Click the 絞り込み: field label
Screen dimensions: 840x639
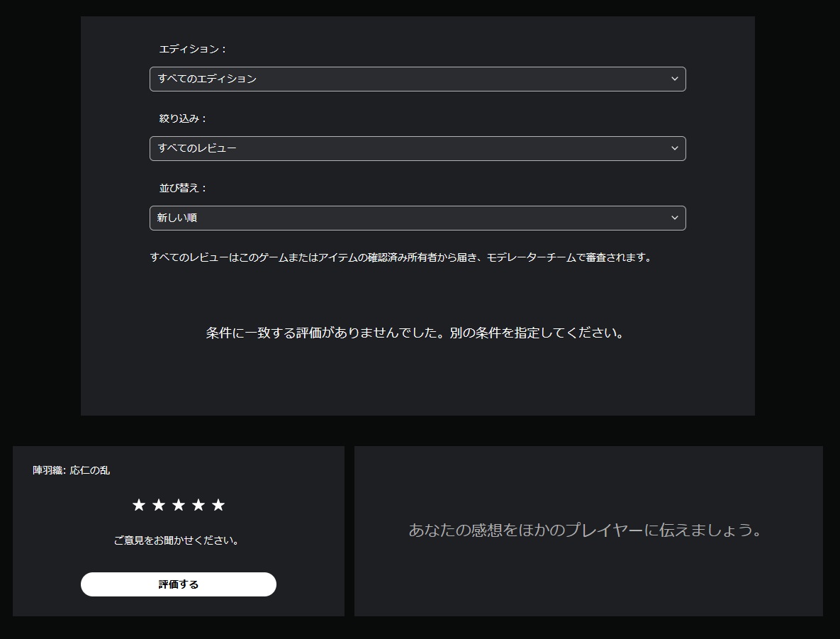tap(183, 118)
